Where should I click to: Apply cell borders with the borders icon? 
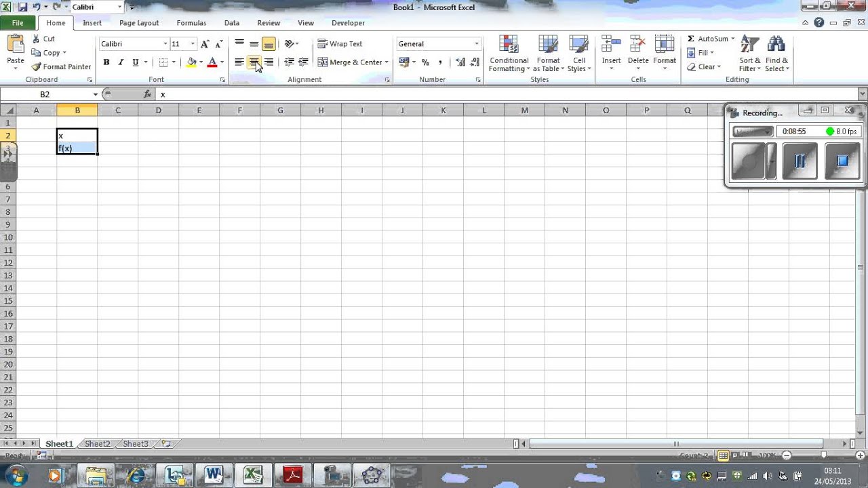pos(163,62)
